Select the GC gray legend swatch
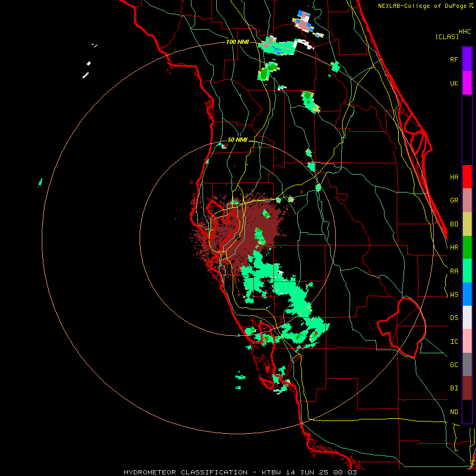The width and height of the screenshot is (476, 476). point(467,364)
